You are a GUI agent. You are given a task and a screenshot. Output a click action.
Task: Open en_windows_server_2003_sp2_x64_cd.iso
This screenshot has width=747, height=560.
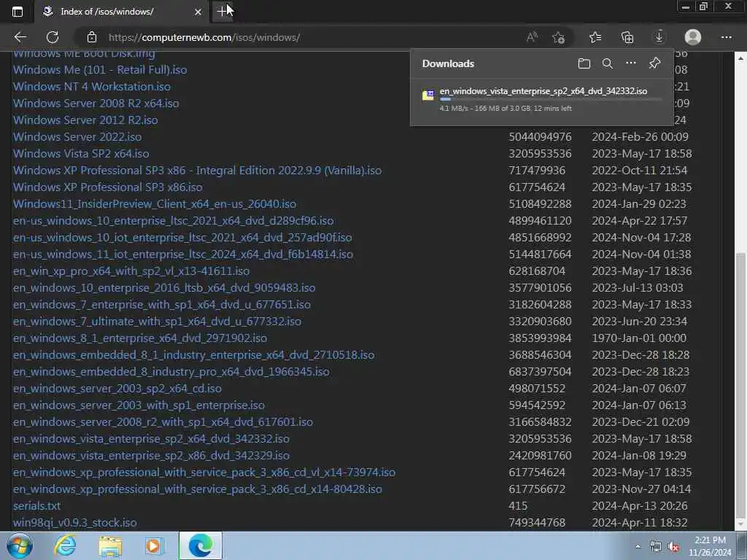117,388
